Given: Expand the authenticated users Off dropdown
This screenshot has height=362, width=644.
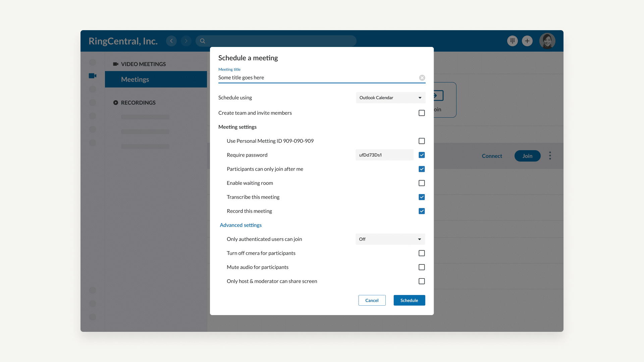Looking at the screenshot, I should (390, 239).
